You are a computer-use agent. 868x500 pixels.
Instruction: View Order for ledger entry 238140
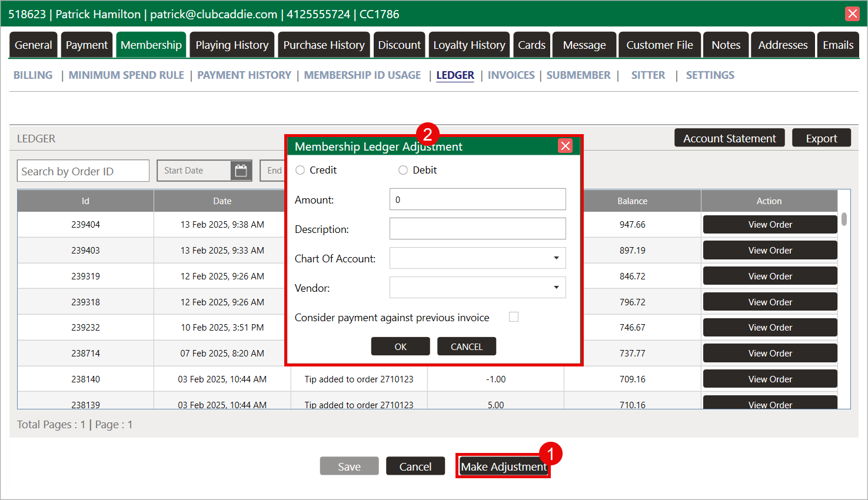click(x=770, y=379)
